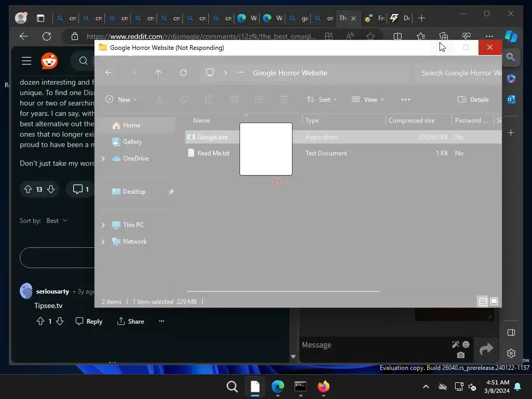
Task: Expand the This PC tree node
Action: click(x=103, y=225)
